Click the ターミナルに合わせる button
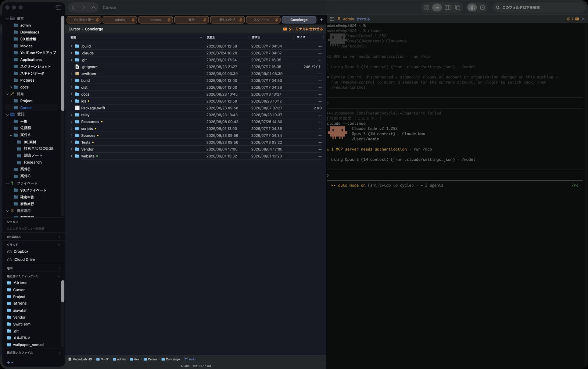This screenshot has height=369, width=588. (303, 29)
